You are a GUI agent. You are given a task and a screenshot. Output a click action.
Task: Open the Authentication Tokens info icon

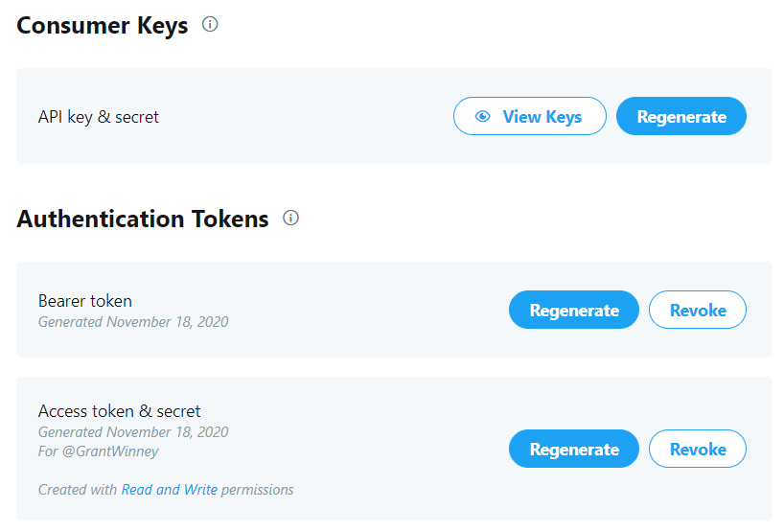(x=290, y=218)
